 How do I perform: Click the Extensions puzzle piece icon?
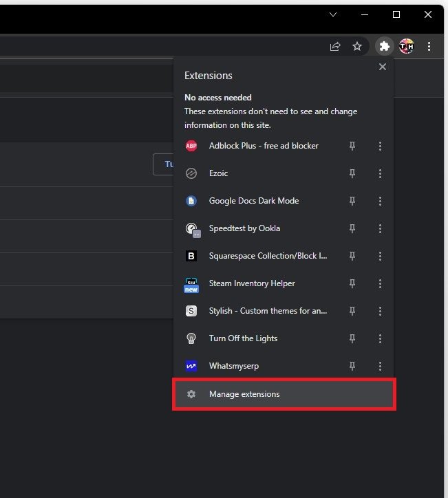click(383, 46)
